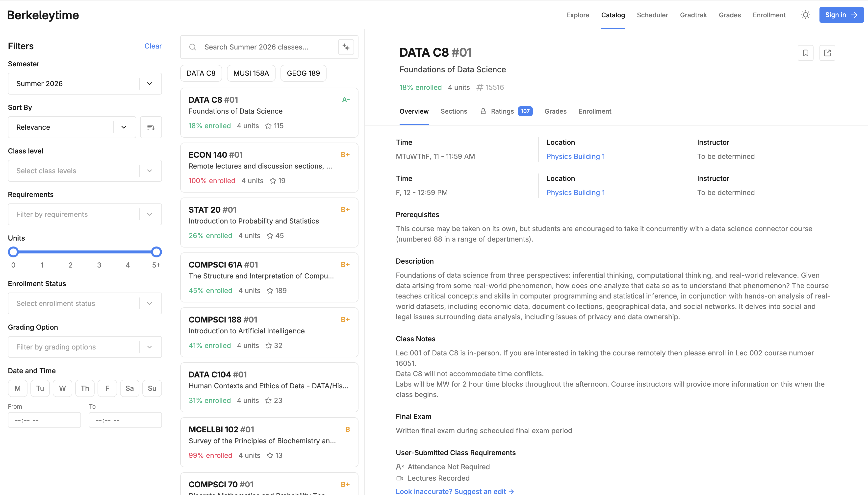Click the hash icon next to 15516

pos(480,87)
